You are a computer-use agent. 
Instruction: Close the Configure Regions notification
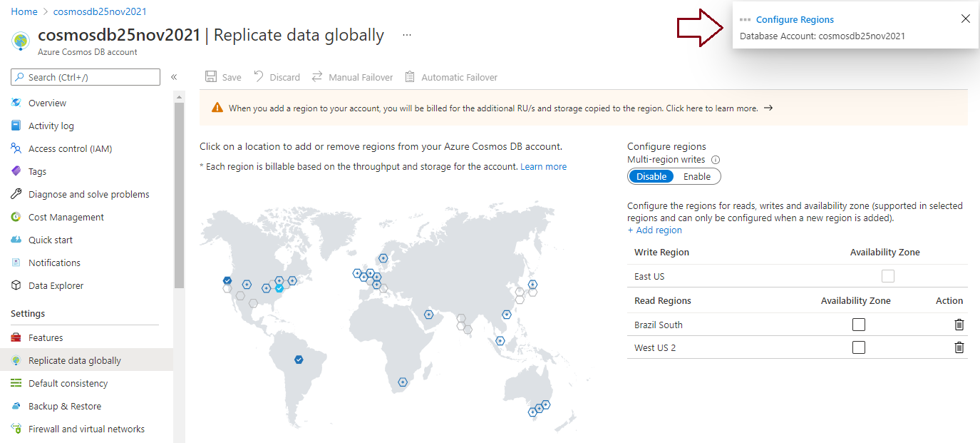coord(966,19)
